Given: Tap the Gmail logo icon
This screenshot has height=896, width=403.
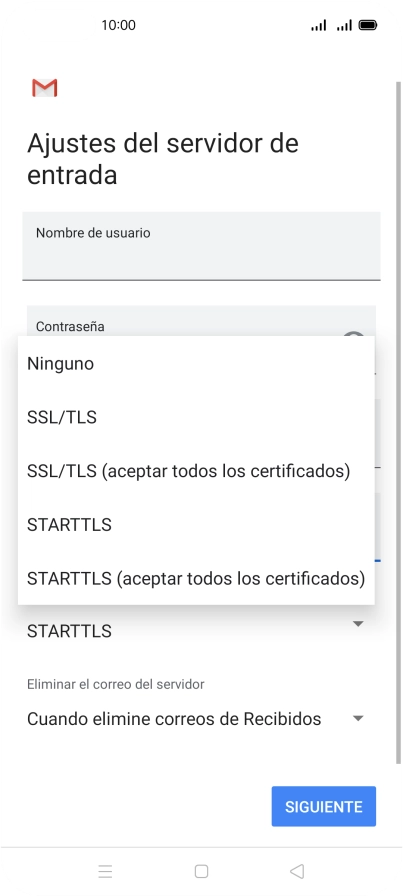Looking at the screenshot, I should [x=45, y=88].
